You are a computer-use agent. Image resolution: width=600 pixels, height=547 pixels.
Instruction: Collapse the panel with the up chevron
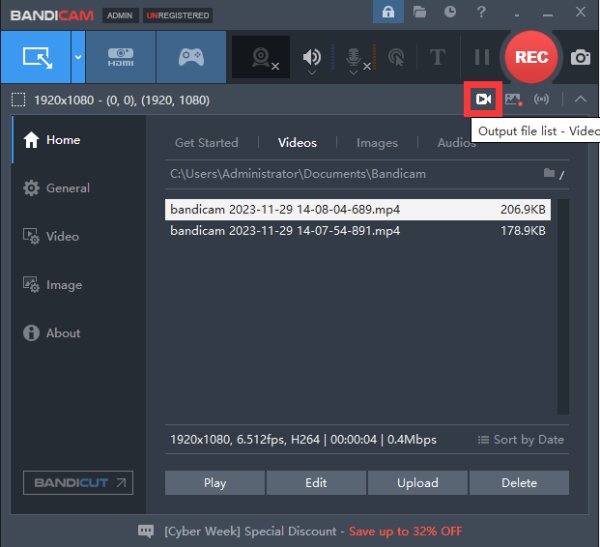[580, 100]
